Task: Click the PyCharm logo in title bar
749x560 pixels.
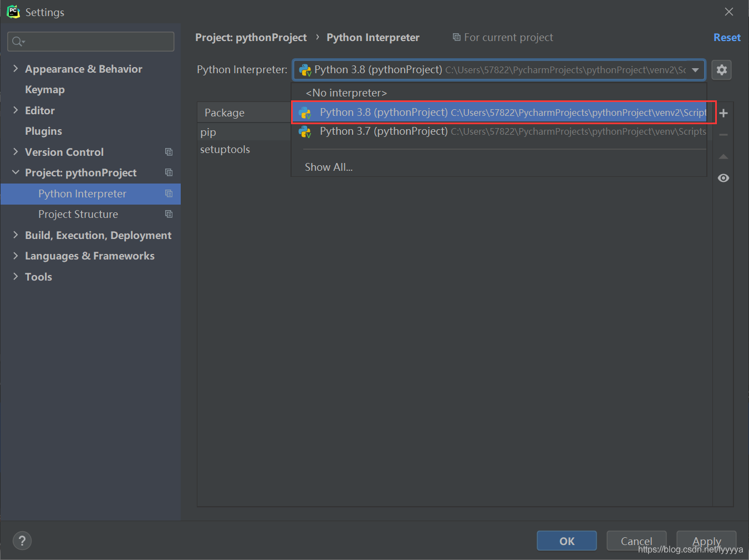Action: [x=13, y=12]
